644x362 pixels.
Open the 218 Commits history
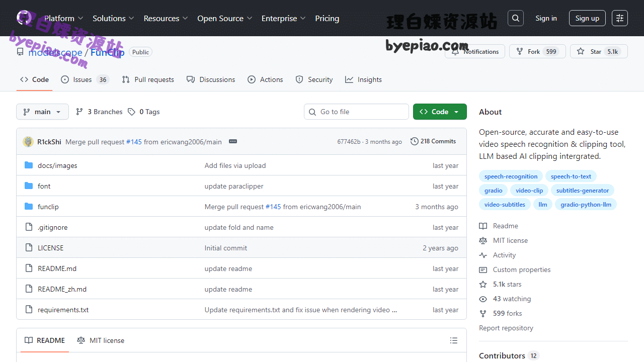(x=433, y=141)
